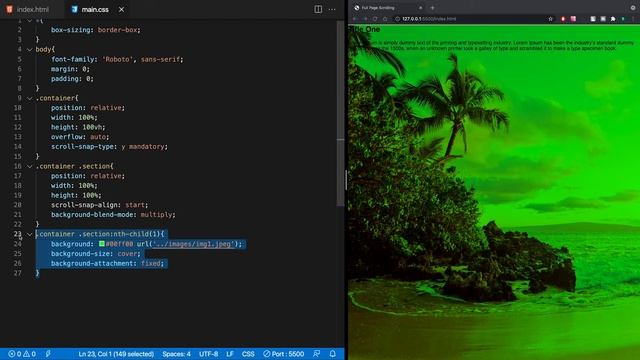Click 'scroll-snap-type' property on line 14

84,147
